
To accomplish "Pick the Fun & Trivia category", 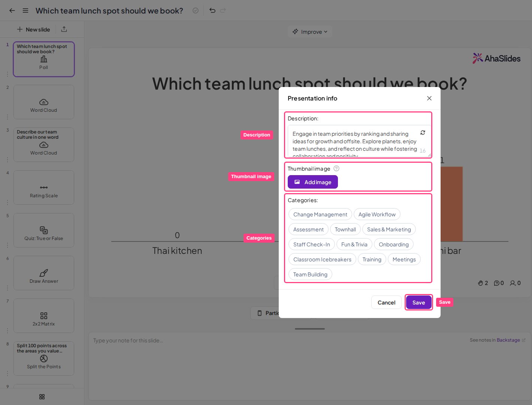I will [354, 244].
